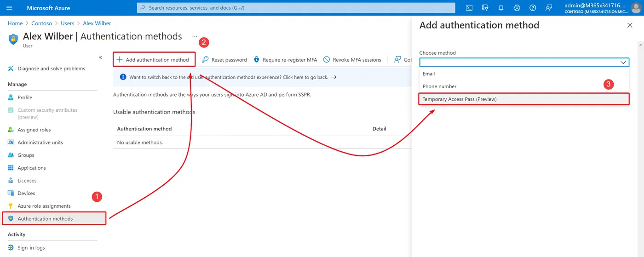Go to Contoso breadcrumb

click(42, 23)
